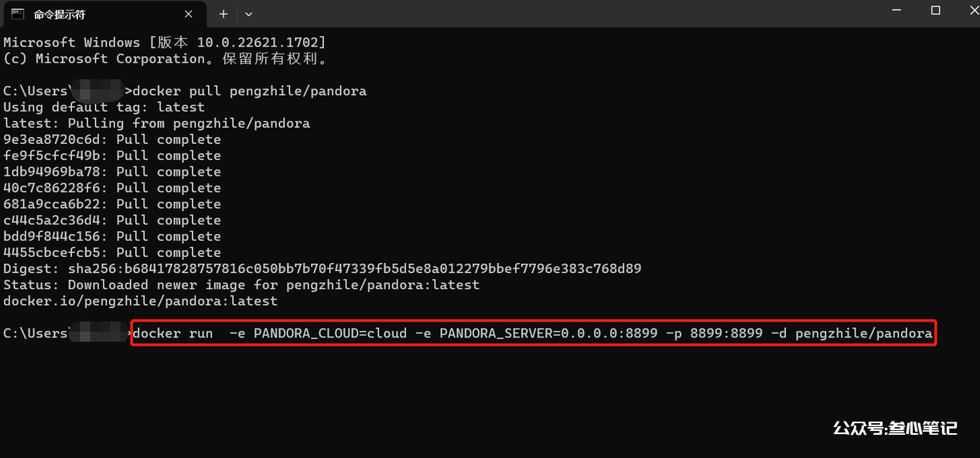
Task: Click the docker run command outlined in red
Action: pos(533,333)
